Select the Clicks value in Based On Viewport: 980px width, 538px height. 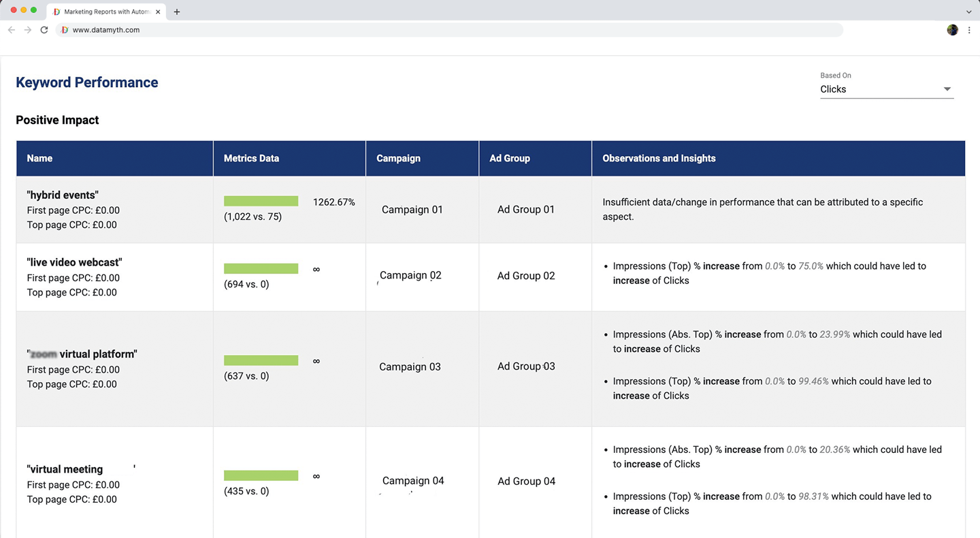(x=833, y=89)
